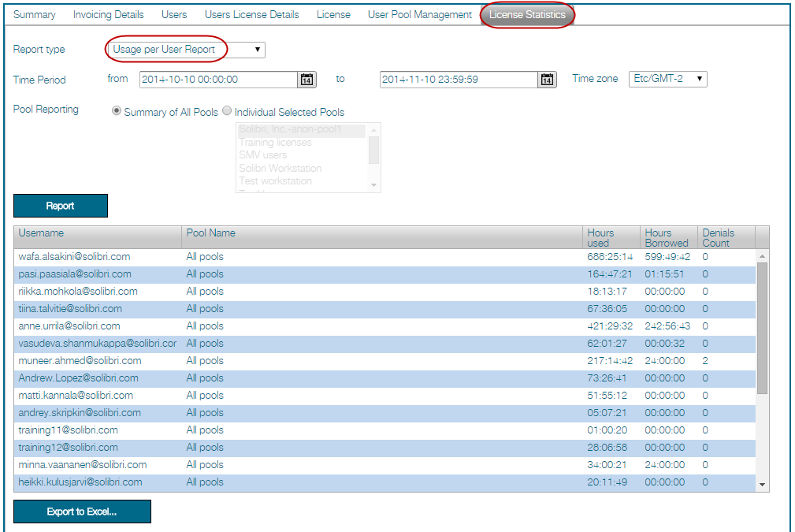Open the calendar picker for the from date
This screenshot has width=795, height=532.
(x=306, y=79)
